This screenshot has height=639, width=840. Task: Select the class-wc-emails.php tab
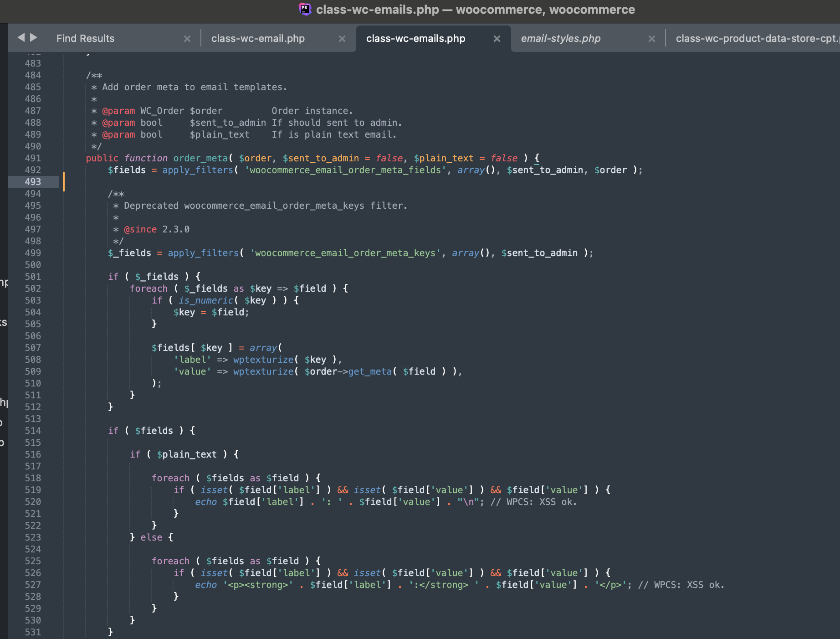point(415,38)
